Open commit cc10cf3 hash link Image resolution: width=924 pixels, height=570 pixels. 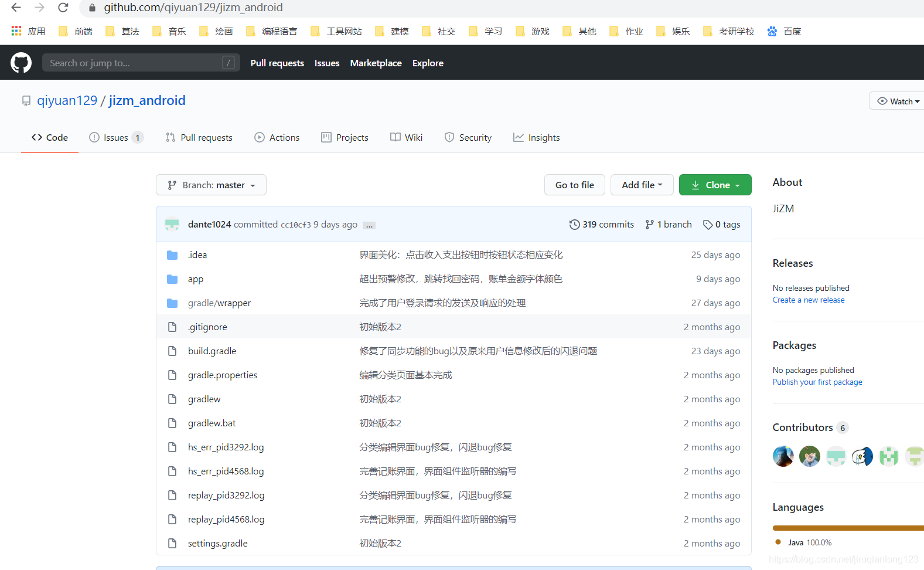point(296,225)
